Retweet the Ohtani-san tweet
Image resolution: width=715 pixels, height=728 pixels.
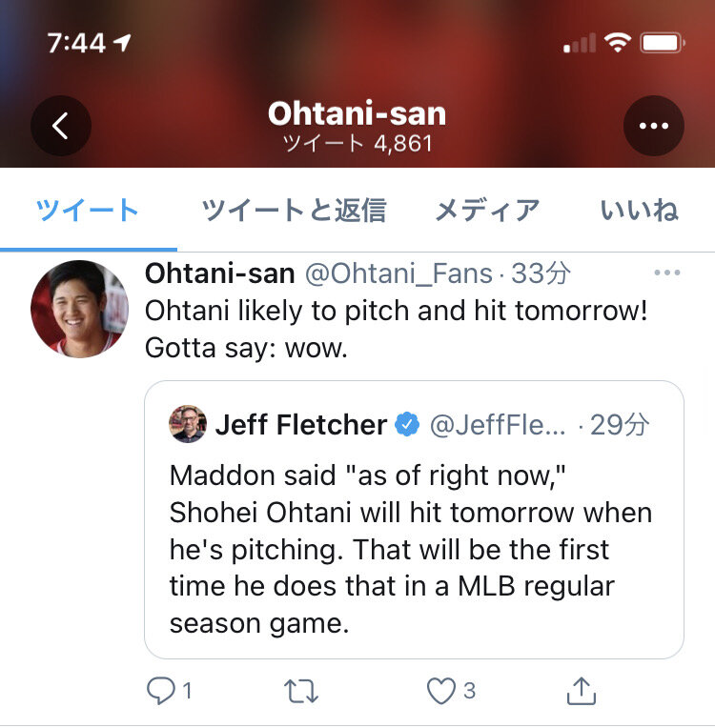coord(301,692)
